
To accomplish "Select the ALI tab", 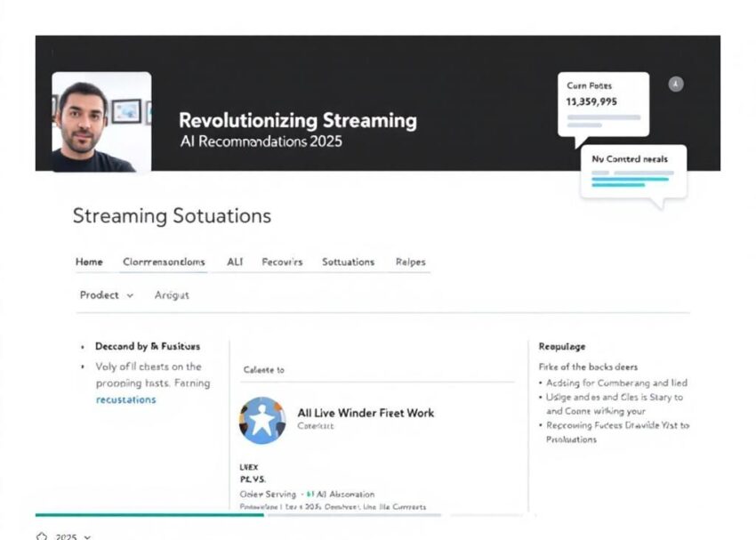I will click(235, 262).
